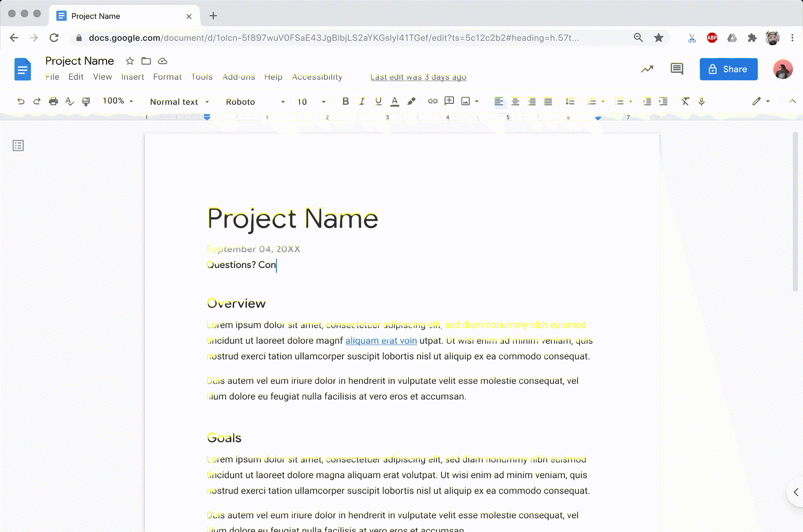Follow the 'aliquam erat voin' hyperlink
Screen dimensions: 803x532
coord(381,341)
